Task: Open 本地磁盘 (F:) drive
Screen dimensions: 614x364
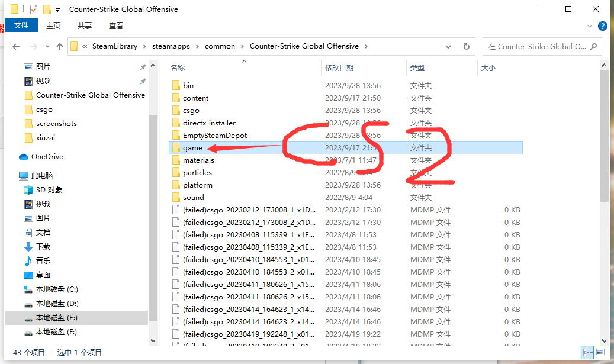Action: tap(56, 332)
